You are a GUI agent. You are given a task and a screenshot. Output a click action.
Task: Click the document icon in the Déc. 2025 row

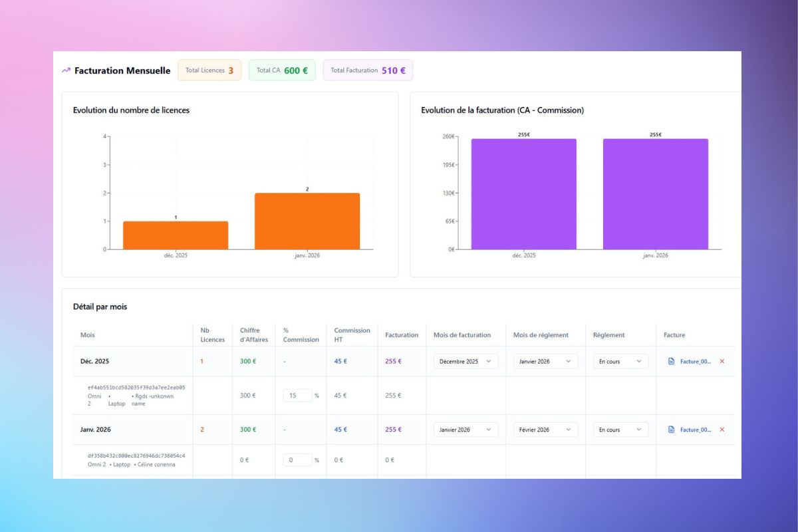(671, 361)
